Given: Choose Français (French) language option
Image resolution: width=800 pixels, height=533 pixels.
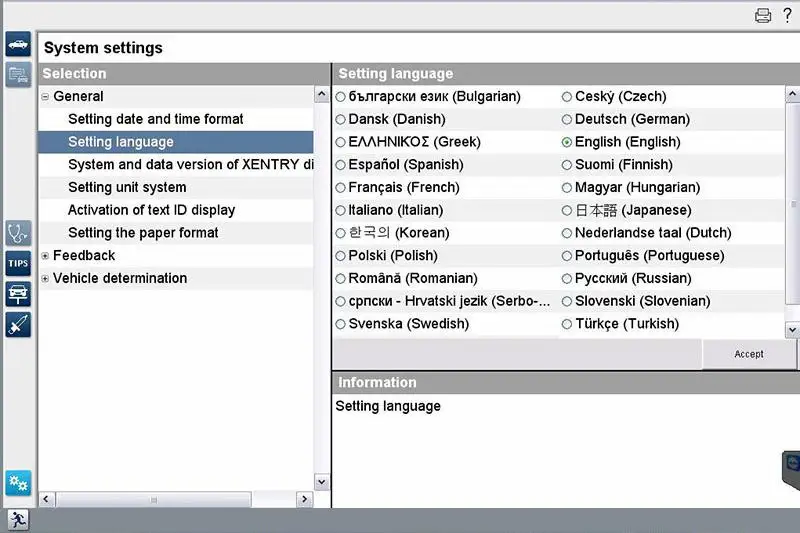Looking at the screenshot, I should point(340,188).
